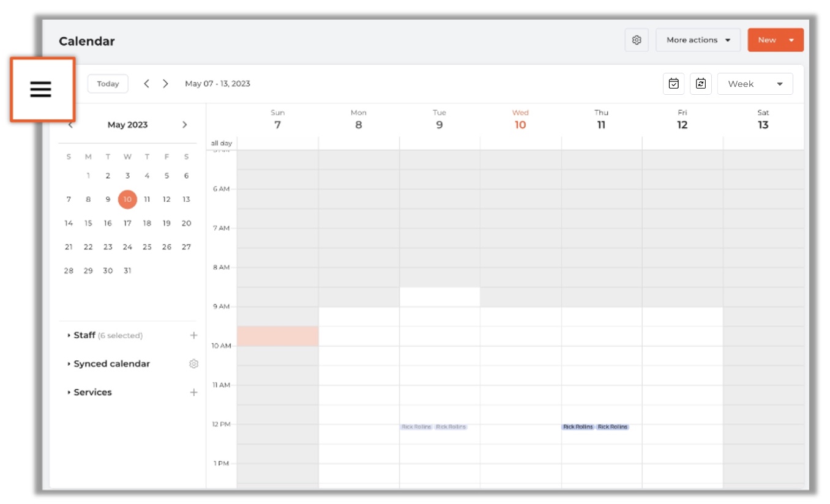Open the Week view dropdown
Screen dimensions: 830x504
[x=755, y=84]
